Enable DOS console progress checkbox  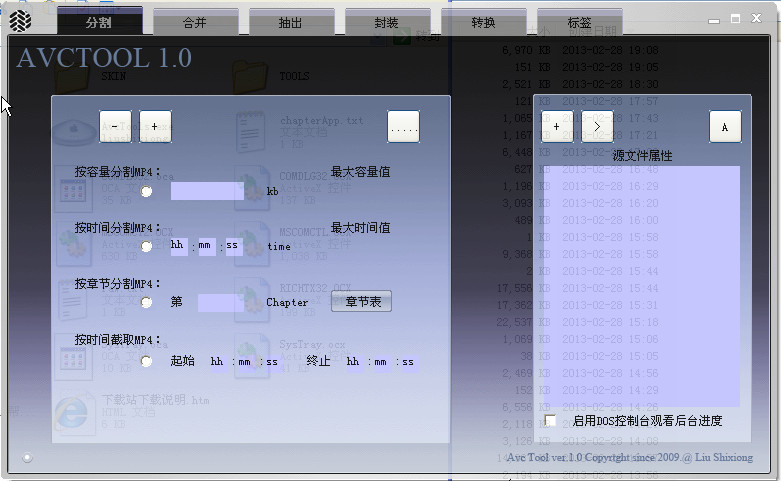(550, 420)
